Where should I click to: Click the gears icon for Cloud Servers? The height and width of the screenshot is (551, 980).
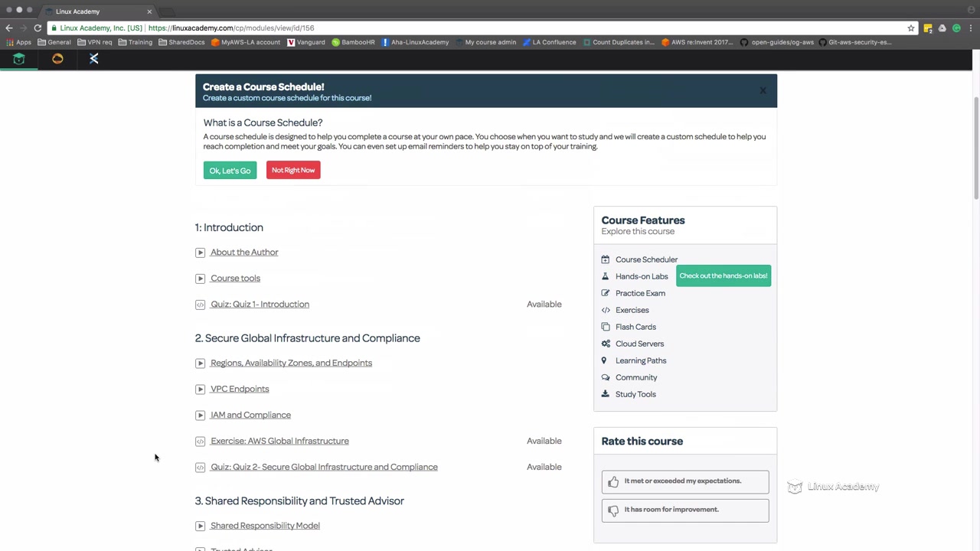coord(606,344)
